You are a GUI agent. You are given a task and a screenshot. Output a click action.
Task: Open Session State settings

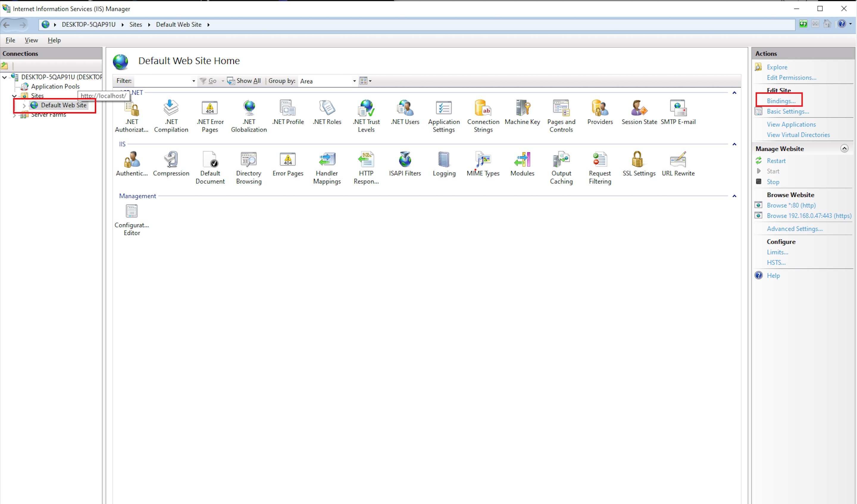tap(639, 112)
